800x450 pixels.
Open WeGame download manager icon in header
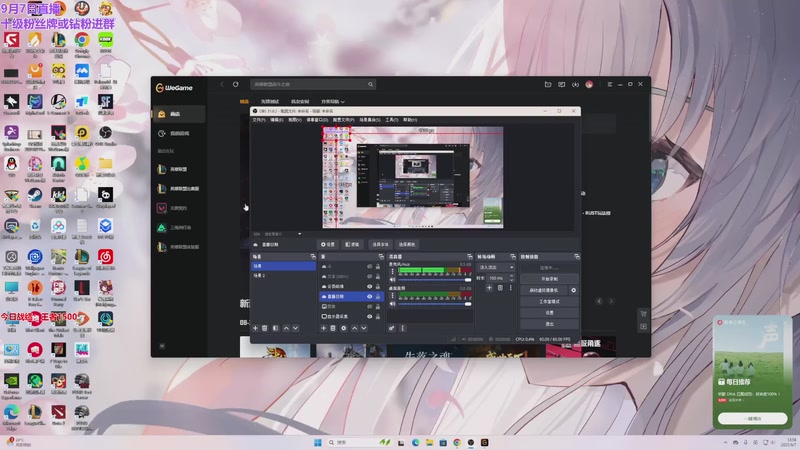click(575, 84)
